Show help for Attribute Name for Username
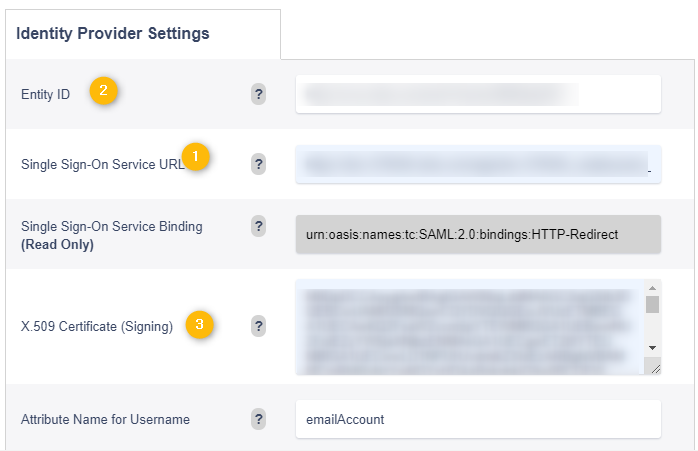This screenshot has height=451, width=698. click(258, 419)
